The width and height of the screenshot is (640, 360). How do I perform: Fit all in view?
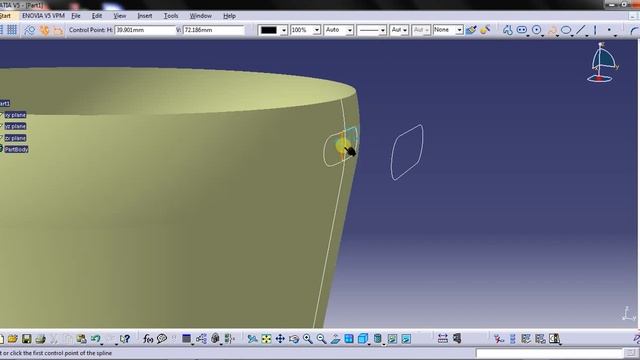click(266, 339)
